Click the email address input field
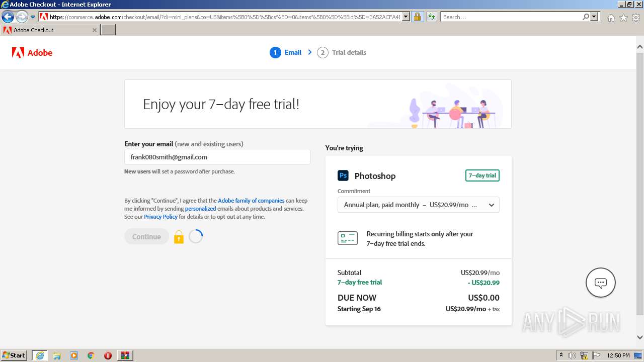The width and height of the screenshot is (644, 362). [x=217, y=157]
